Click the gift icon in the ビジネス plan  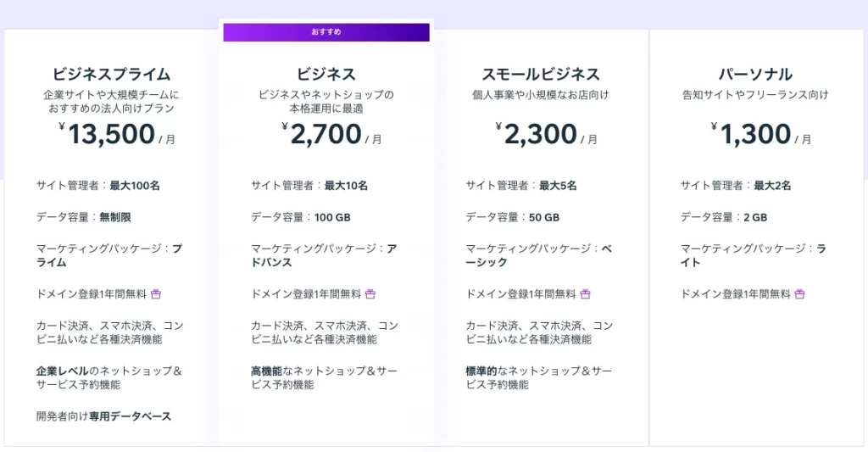pyautogui.click(x=370, y=294)
